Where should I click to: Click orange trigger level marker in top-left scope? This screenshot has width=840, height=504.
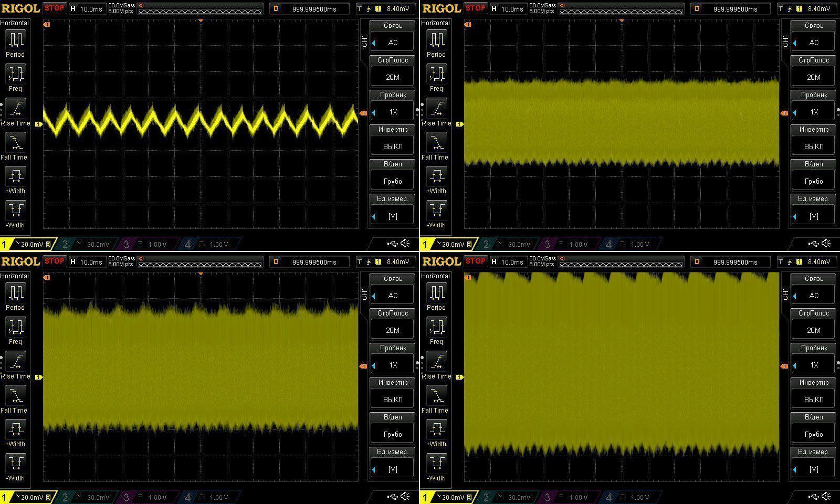[363, 113]
